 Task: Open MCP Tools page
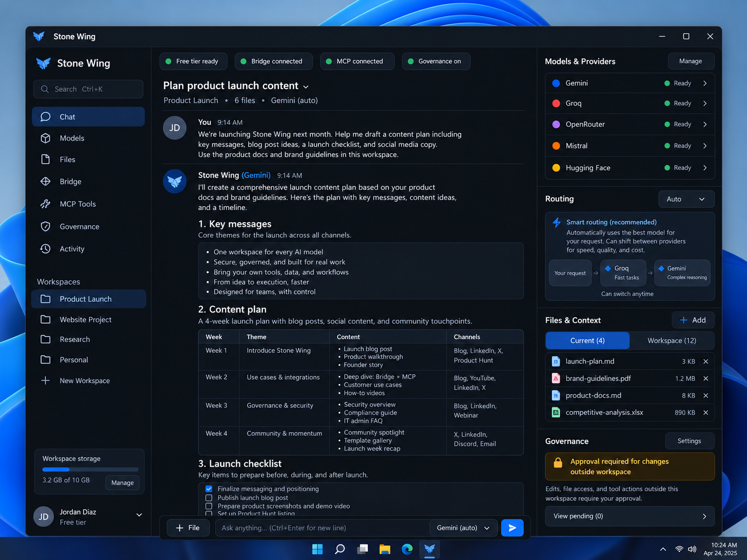coord(88,204)
